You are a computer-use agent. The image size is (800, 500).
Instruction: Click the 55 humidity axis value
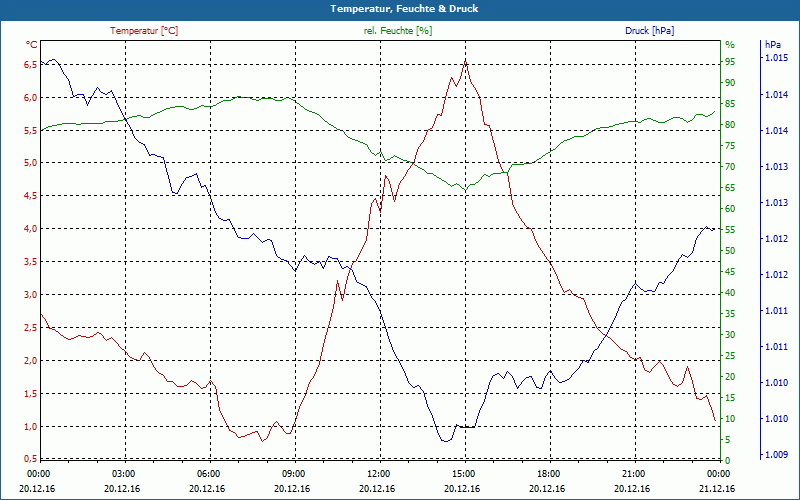(x=730, y=230)
